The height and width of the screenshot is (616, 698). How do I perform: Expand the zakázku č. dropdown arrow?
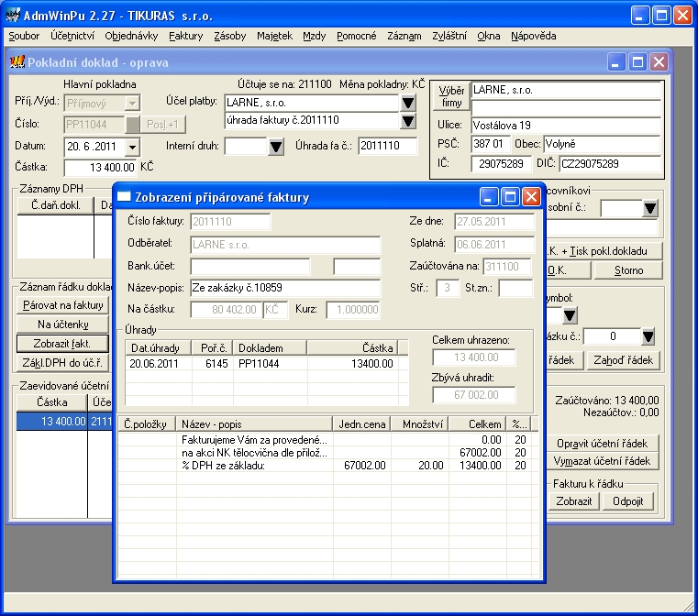pos(648,336)
